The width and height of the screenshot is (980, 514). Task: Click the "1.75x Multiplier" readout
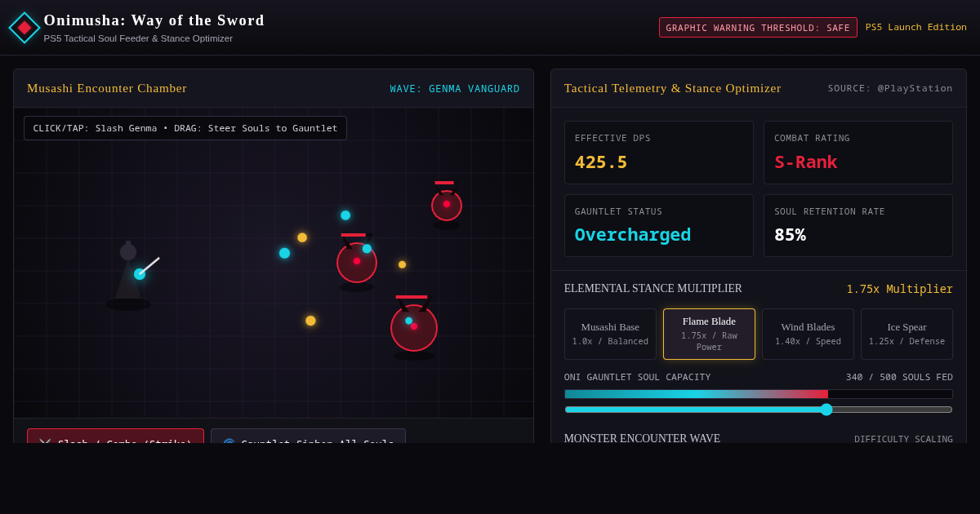click(900, 289)
